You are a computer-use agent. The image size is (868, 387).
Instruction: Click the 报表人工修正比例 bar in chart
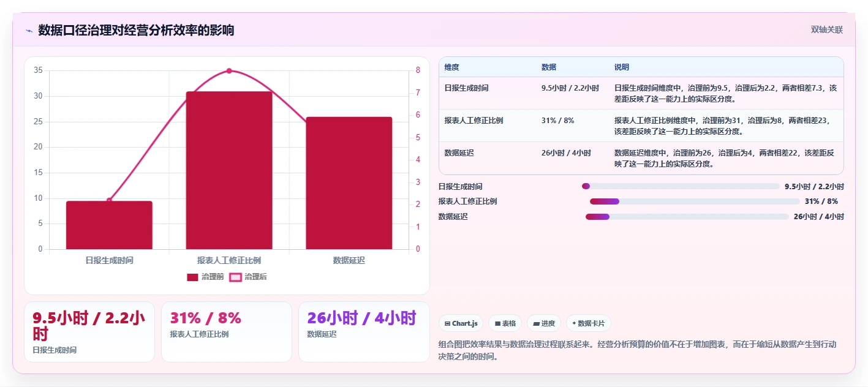coord(229,170)
